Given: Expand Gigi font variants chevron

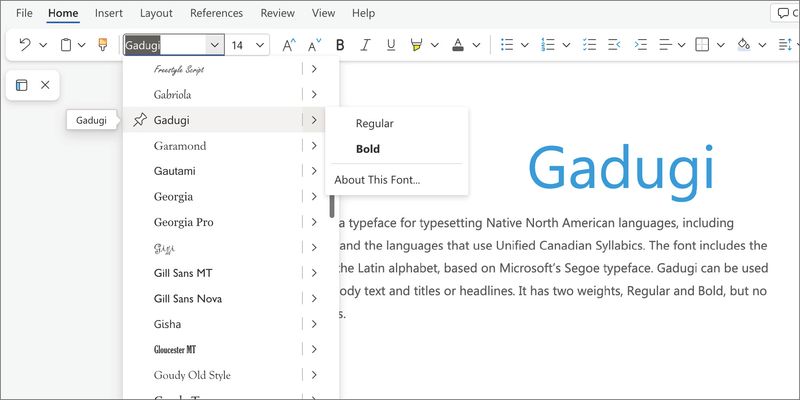Looking at the screenshot, I should point(314,247).
